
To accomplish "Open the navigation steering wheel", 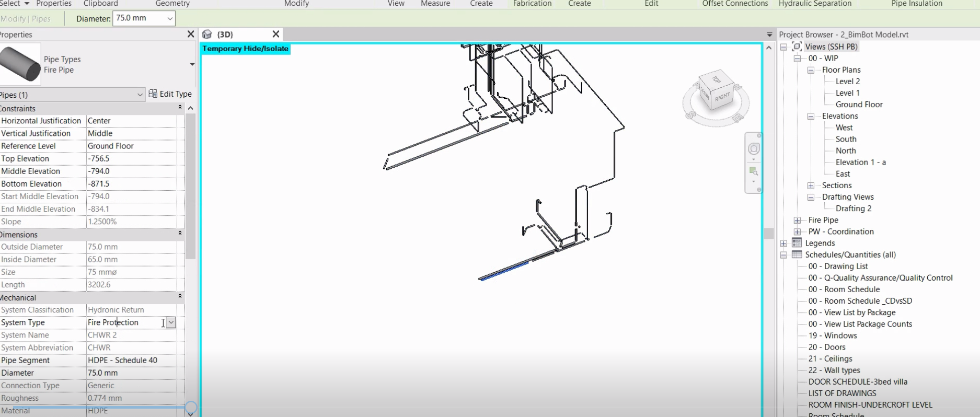I will (x=754, y=149).
